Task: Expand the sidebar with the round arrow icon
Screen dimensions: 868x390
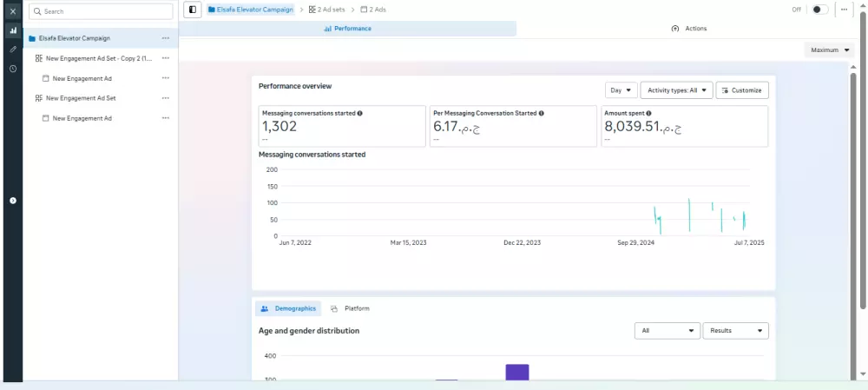Action: coord(13,201)
